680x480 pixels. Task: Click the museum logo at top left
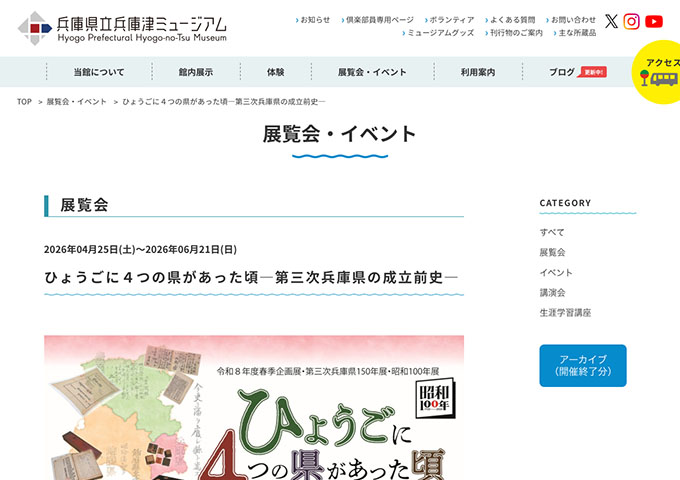[x=122, y=28]
